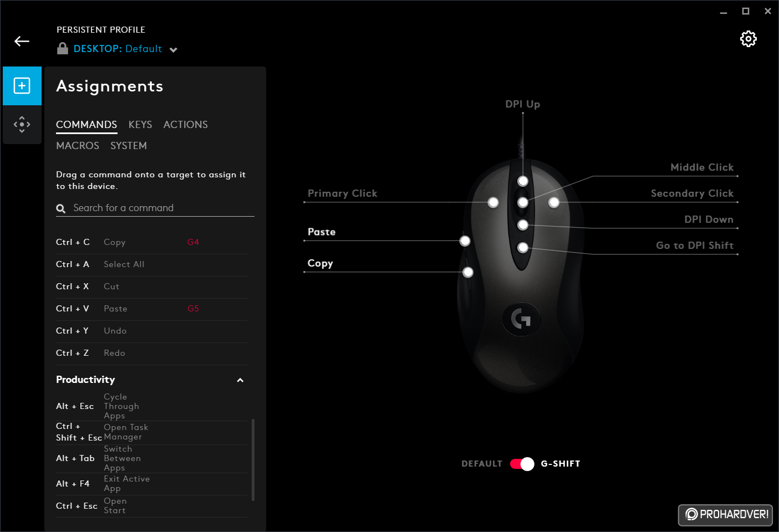Select Open Task Manager command

pos(151,432)
